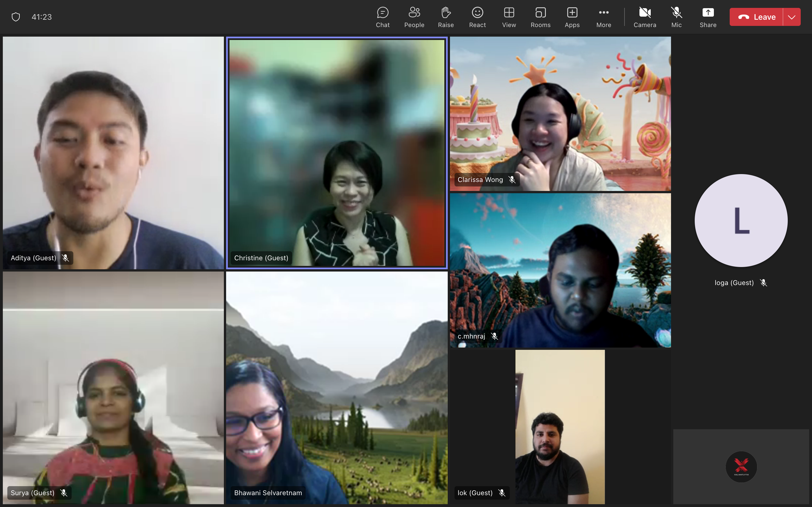Click loga (Guest) avatar circle
This screenshot has height=507, width=812.
[741, 220]
